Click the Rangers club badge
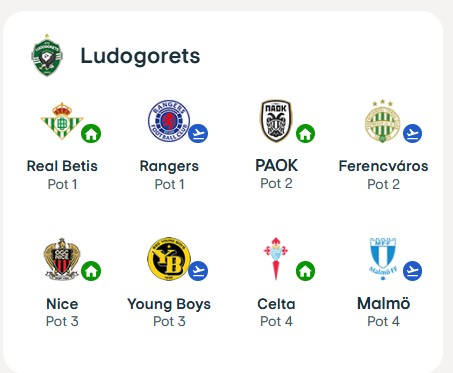 coord(169,121)
